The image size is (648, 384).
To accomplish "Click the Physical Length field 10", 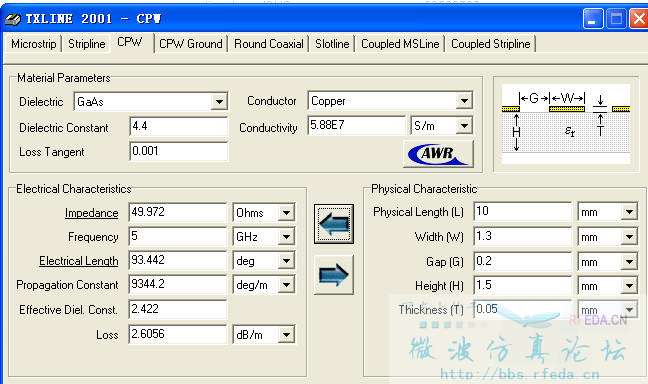I will pos(523,212).
